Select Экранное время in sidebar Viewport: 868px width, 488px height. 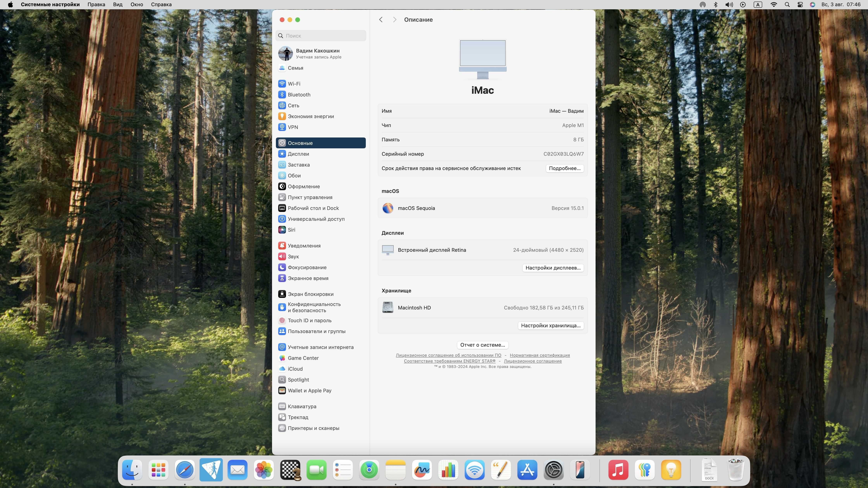[x=320, y=278]
